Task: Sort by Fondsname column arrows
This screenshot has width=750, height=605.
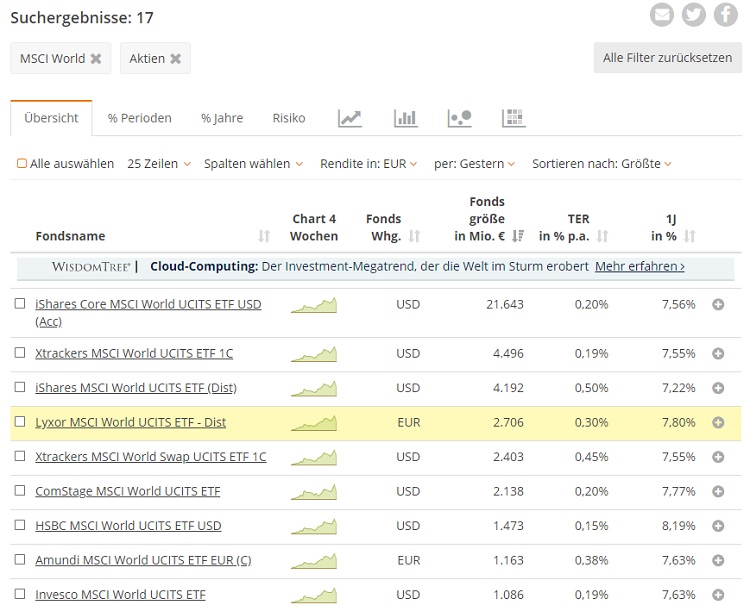Action: click(264, 236)
